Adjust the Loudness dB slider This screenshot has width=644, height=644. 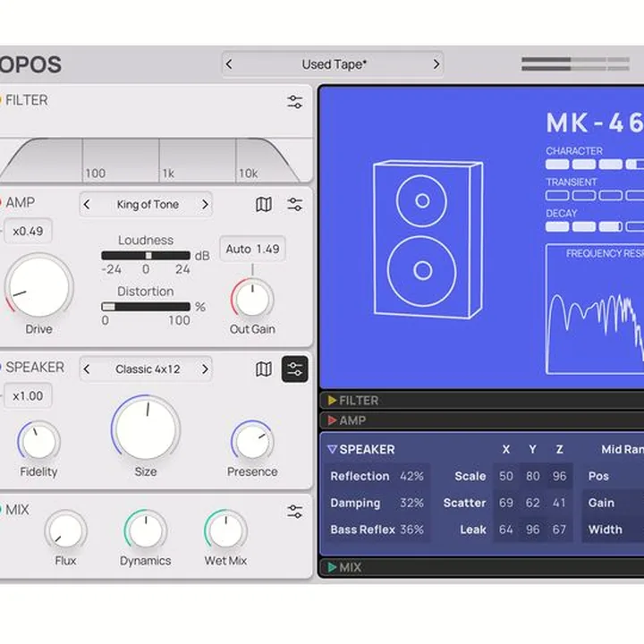(x=146, y=256)
